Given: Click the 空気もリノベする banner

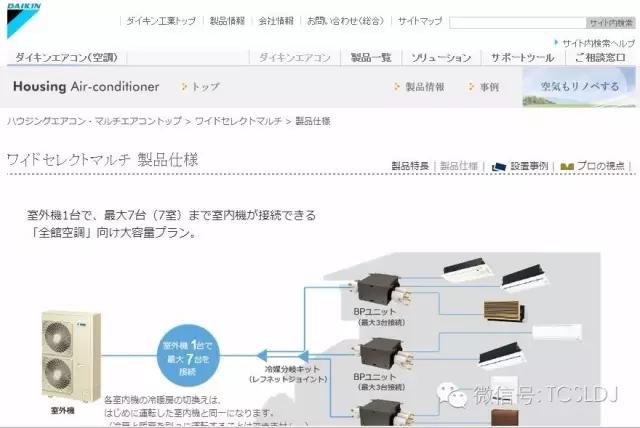Looking at the screenshot, I should click(x=579, y=87).
